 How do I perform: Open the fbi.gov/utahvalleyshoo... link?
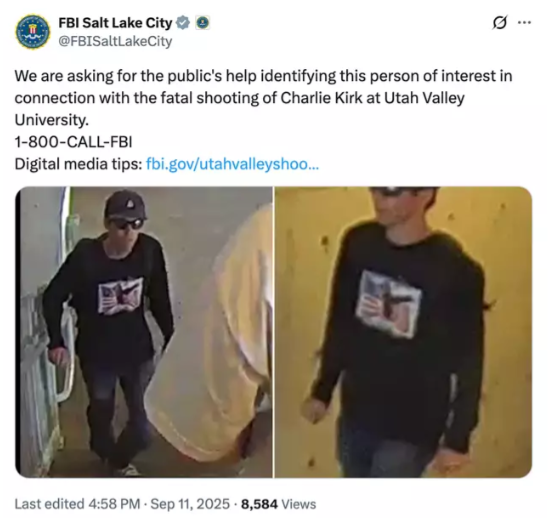pyautogui.click(x=232, y=164)
